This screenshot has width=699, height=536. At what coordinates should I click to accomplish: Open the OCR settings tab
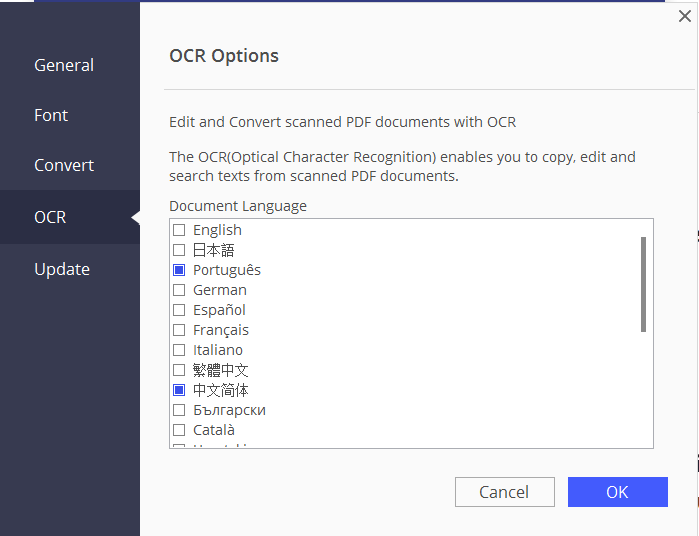pos(50,217)
